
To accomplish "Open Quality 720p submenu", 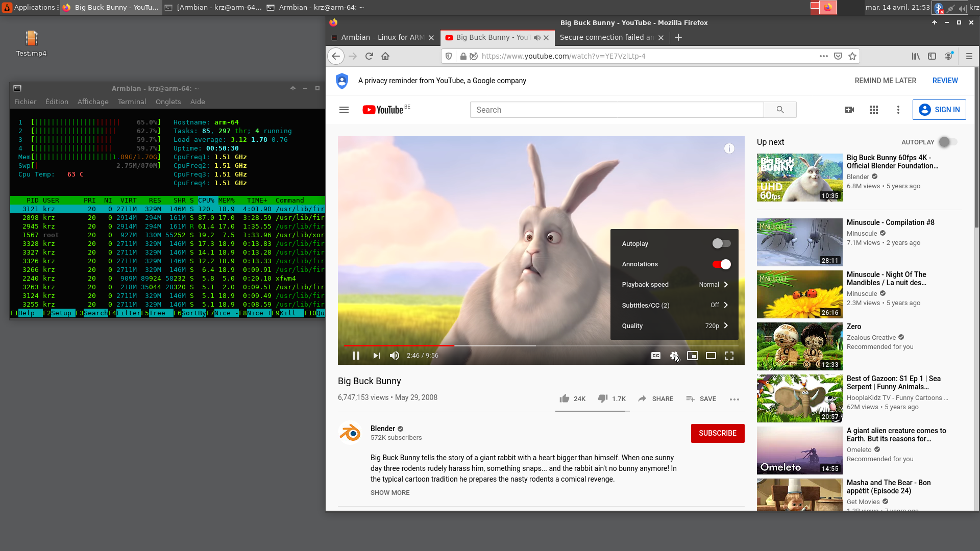I will point(674,325).
